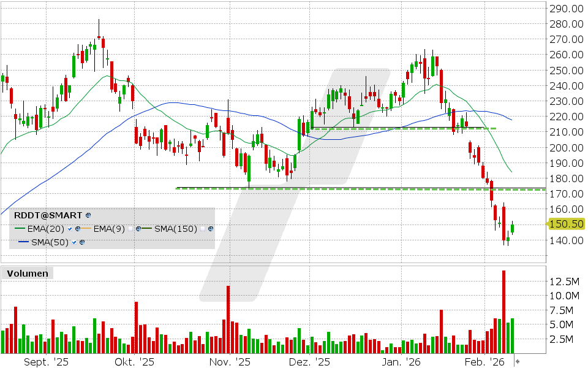Click the Jan. '26 axis label

[x=403, y=362]
